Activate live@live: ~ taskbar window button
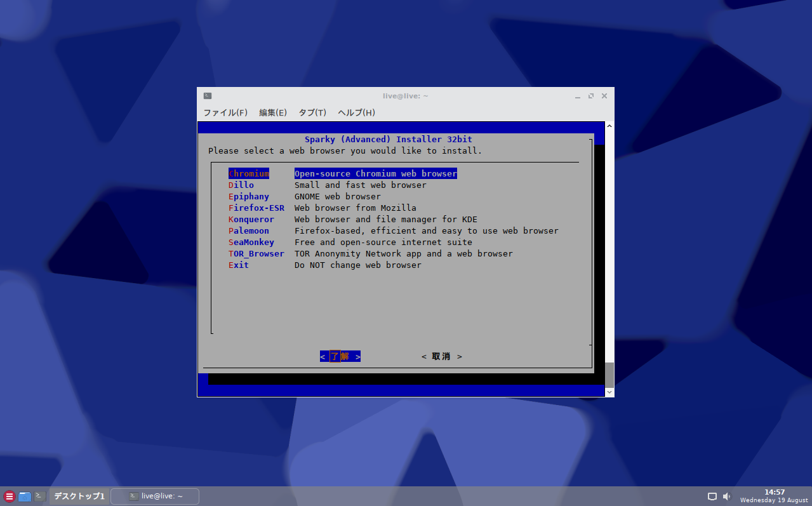812x506 pixels. pyautogui.click(x=155, y=496)
